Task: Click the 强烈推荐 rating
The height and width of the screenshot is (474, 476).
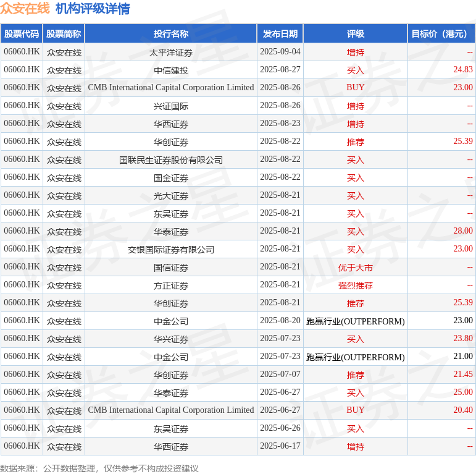Action: click(x=356, y=286)
